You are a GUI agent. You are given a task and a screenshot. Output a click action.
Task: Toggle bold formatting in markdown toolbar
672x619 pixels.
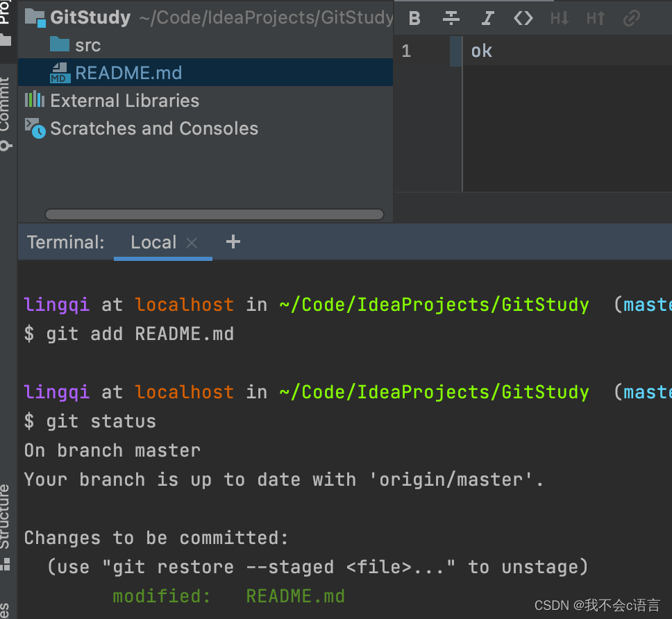coord(414,18)
